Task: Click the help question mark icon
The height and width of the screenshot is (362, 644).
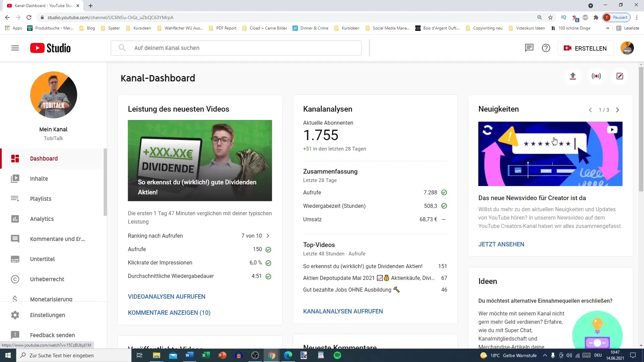Action: [x=546, y=48]
